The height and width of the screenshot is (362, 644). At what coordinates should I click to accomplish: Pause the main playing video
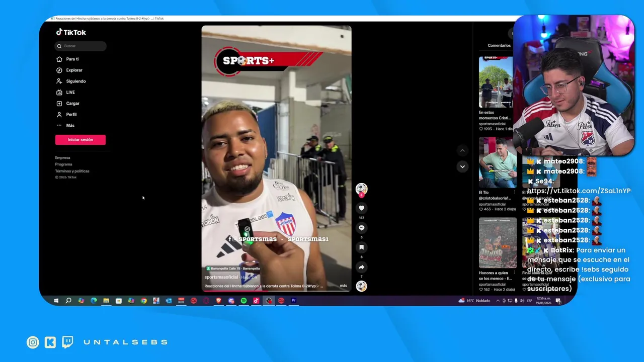[x=276, y=158]
